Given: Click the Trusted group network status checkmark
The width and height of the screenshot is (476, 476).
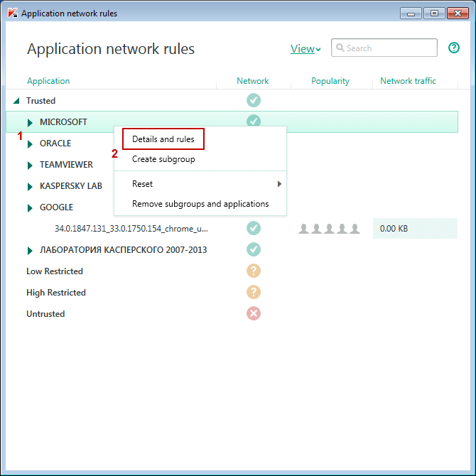Looking at the screenshot, I should tap(254, 100).
